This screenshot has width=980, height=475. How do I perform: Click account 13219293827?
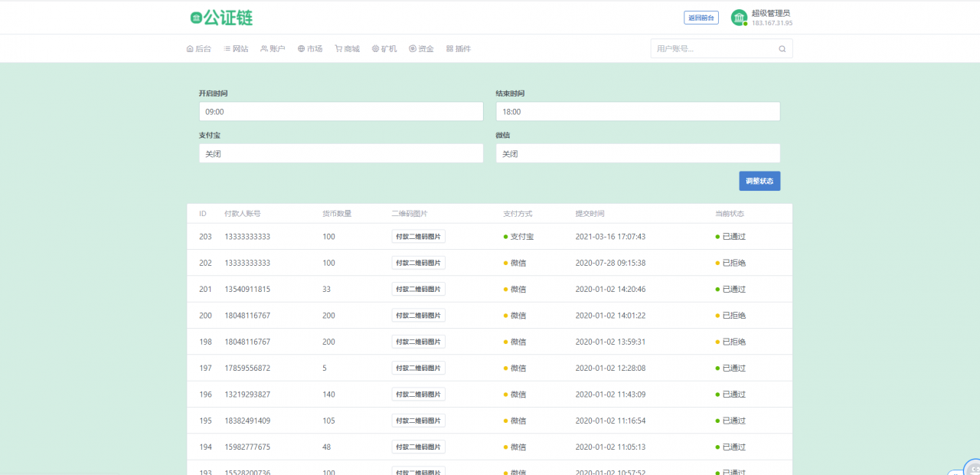247,395
